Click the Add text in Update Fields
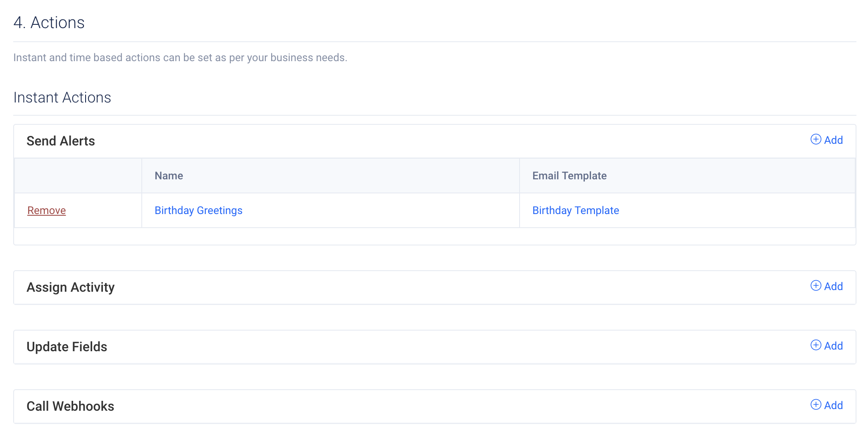The image size is (868, 438). 833,346
